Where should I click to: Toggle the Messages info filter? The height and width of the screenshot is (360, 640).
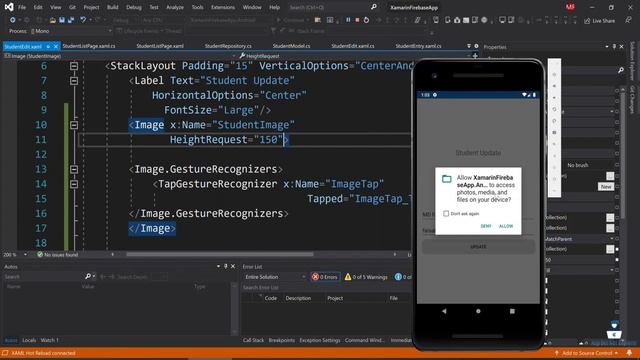click(402, 277)
